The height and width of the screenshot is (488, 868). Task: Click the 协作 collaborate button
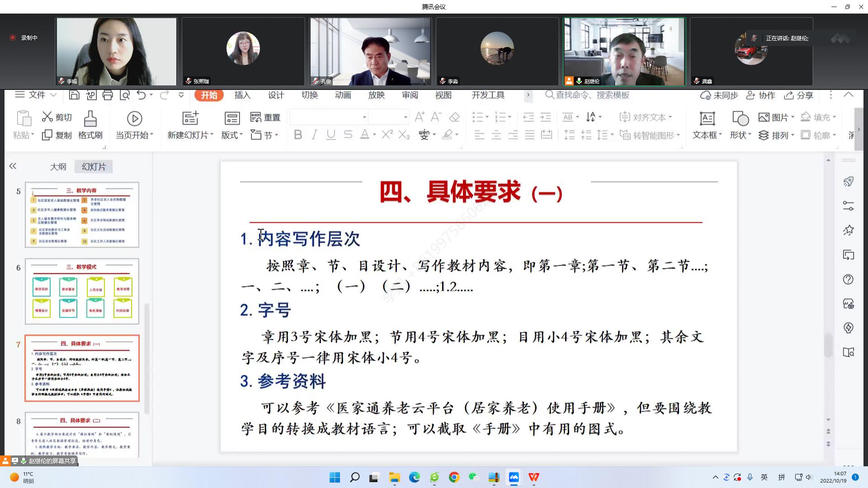pyautogui.click(x=760, y=95)
